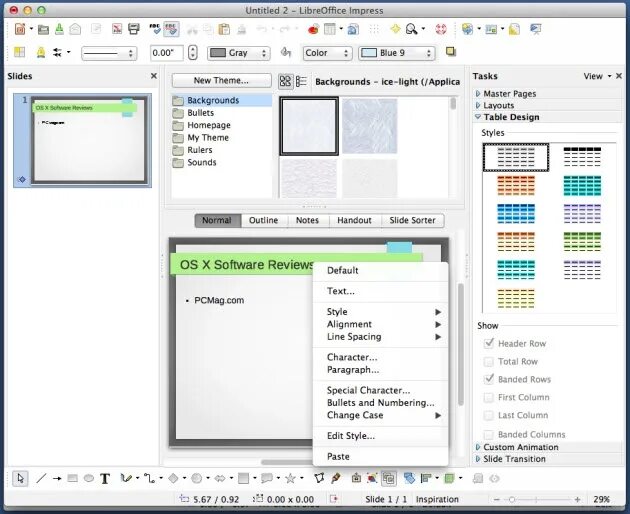Open the Gray line color dropdown

[x=239, y=53]
